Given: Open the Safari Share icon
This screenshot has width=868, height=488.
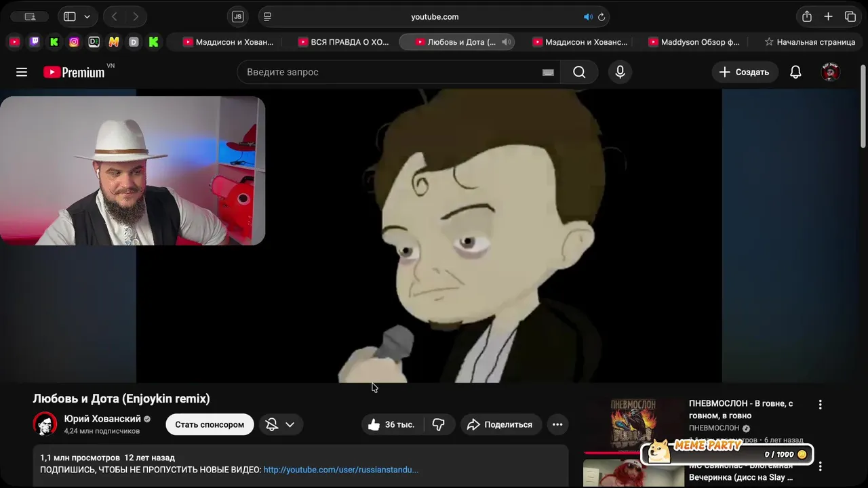Looking at the screenshot, I should click(x=807, y=17).
